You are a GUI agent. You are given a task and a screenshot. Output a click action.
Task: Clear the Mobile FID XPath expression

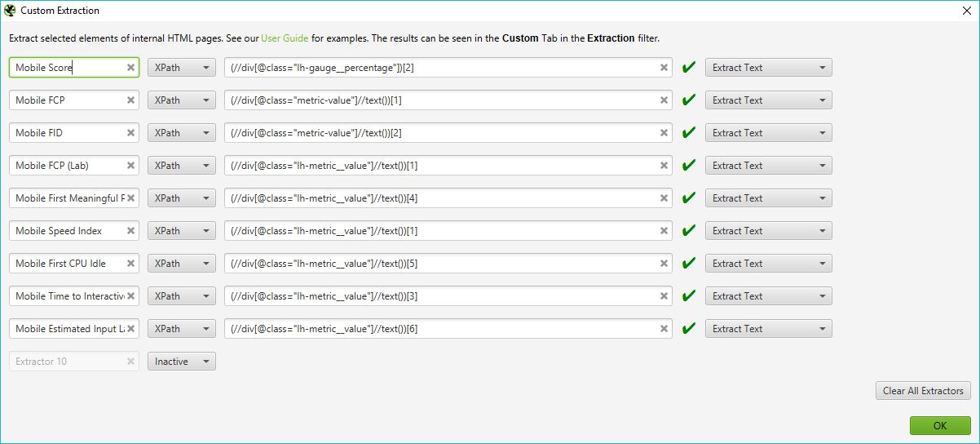click(x=664, y=133)
